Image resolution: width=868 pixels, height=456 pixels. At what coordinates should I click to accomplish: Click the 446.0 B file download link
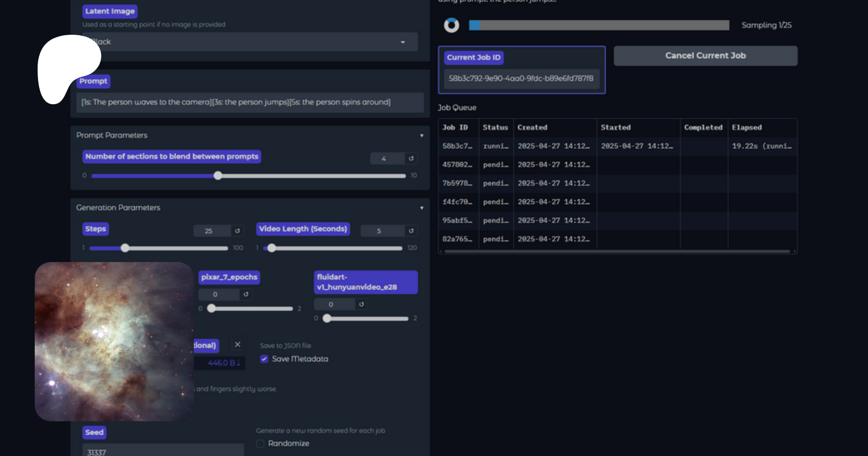click(x=224, y=363)
